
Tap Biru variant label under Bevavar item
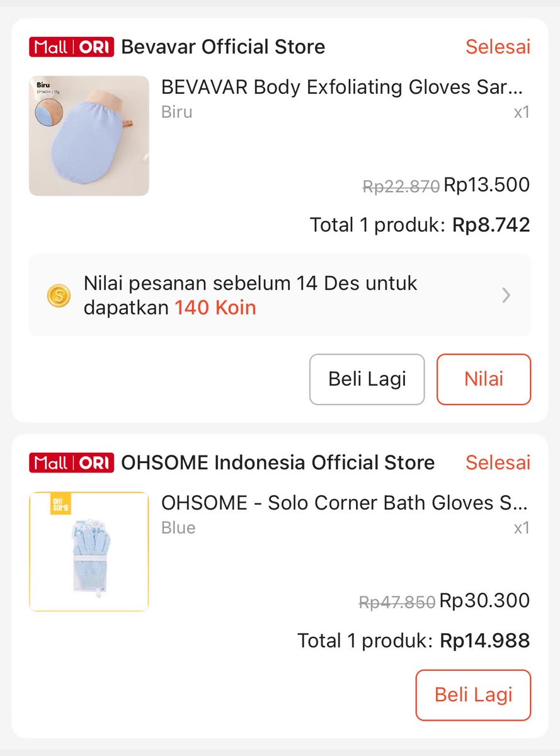coord(177,112)
